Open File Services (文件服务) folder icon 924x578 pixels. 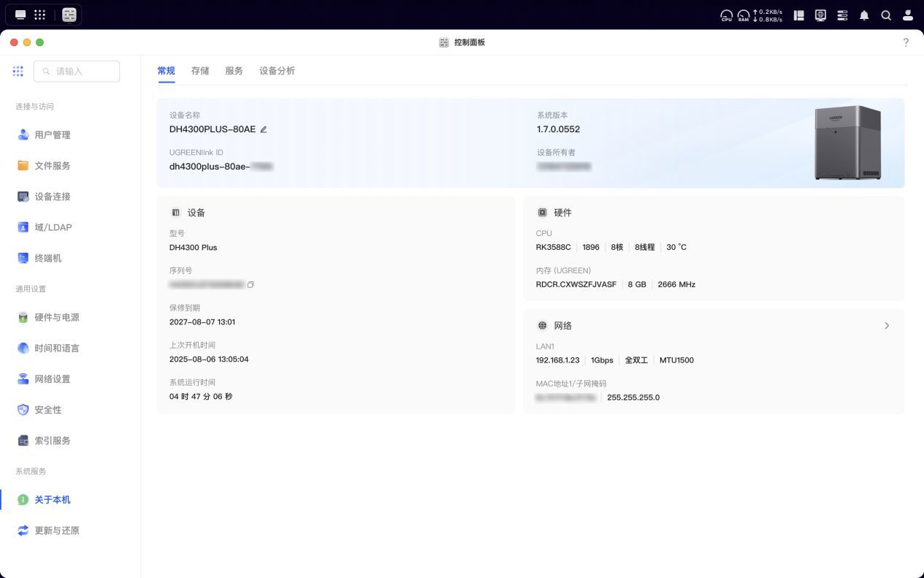pos(23,166)
